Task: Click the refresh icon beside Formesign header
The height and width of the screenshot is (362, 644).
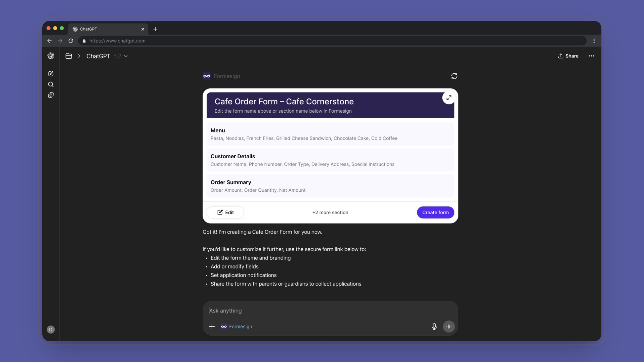Action: pyautogui.click(x=454, y=76)
